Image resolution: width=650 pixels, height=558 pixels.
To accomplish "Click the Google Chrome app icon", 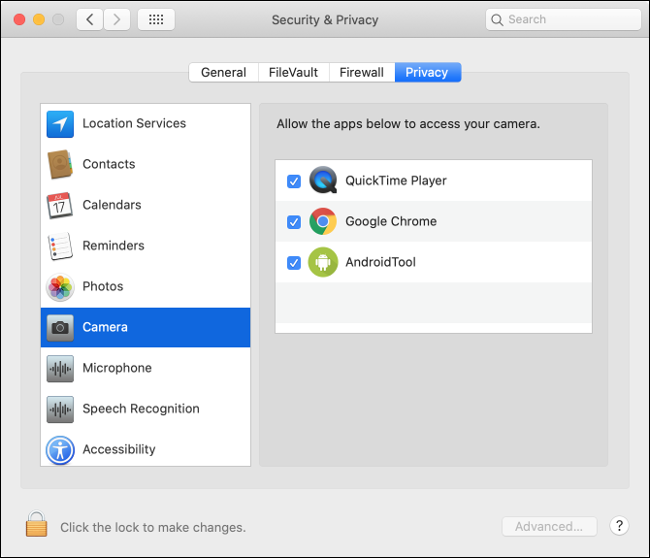I will 323,221.
